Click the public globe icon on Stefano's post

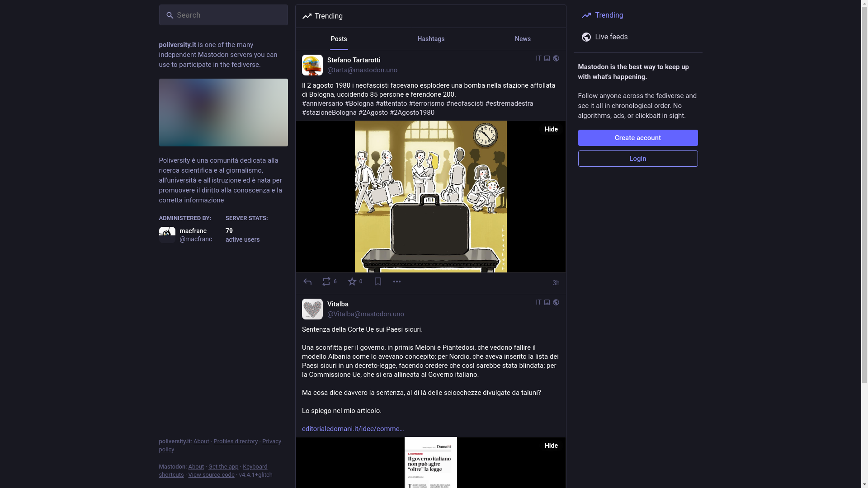click(x=556, y=59)
